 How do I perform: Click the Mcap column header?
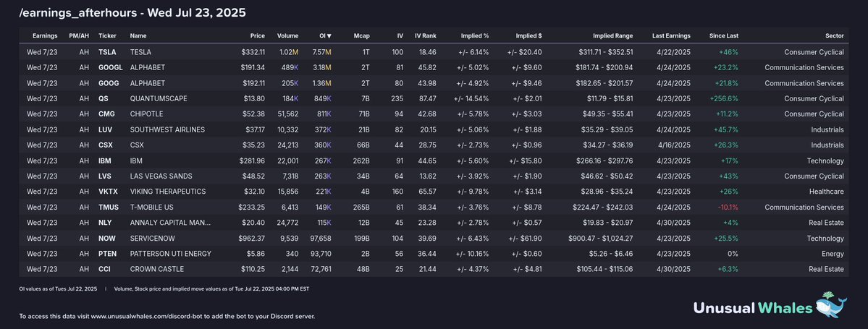click(361, 36)
